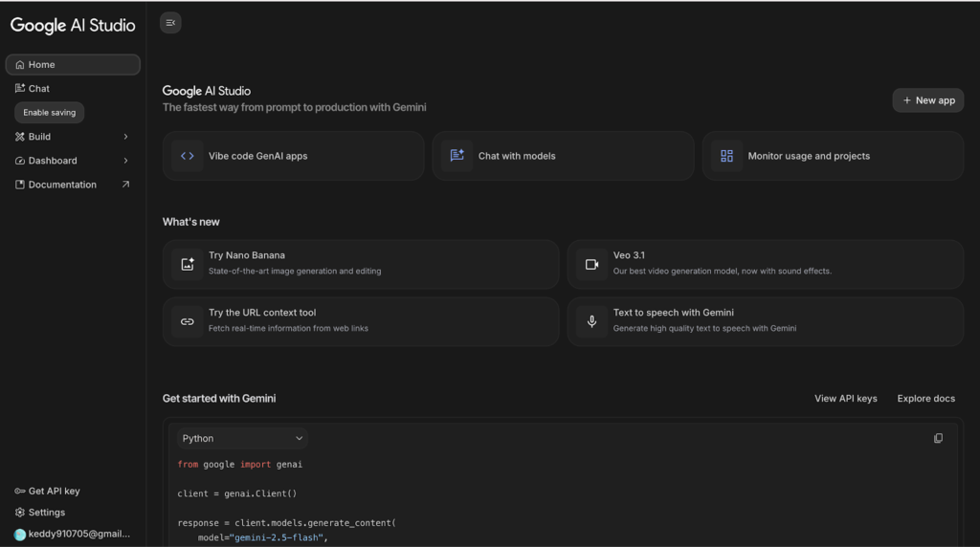Viewport: 980px width, 547px height.
Task: Click the account avatar in the sidebar
Action: point(20,535)
